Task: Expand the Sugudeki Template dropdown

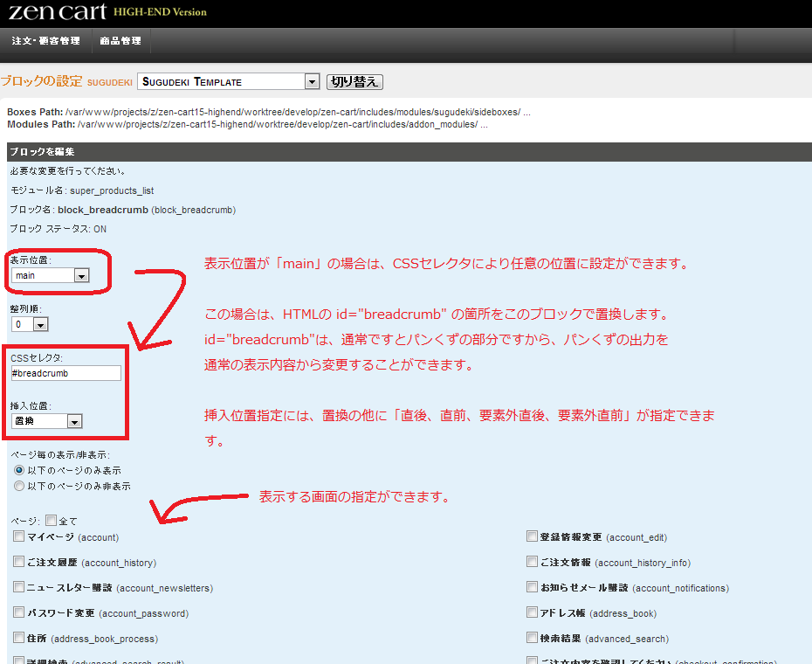Action: [228, 81]
